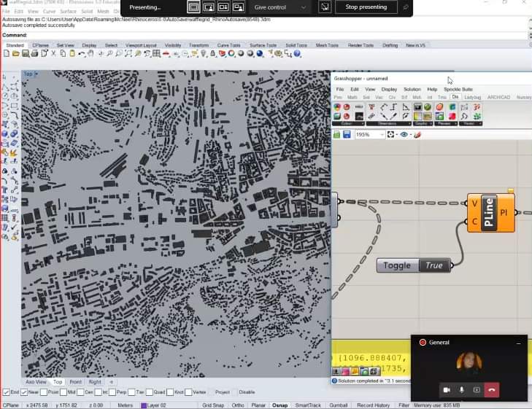
Task: Click the red hang-up call button
Action: [492, 389]
